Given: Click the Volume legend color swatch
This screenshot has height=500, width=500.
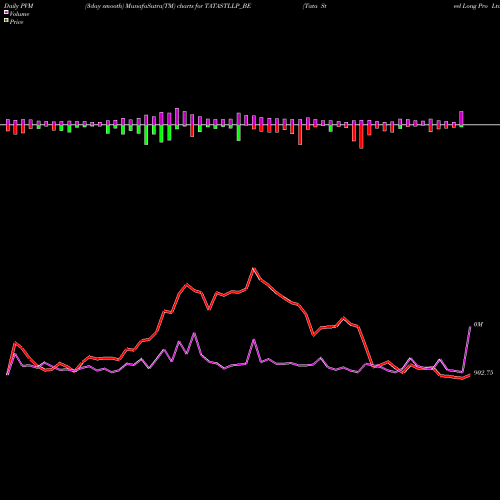Looking at the screenshot, I should tap(6, 13).
